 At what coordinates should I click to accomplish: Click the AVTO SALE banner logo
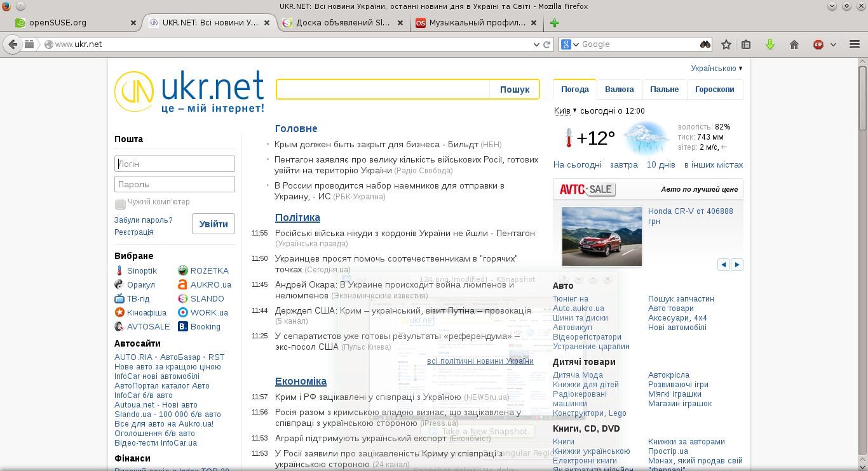coord(588,189)
